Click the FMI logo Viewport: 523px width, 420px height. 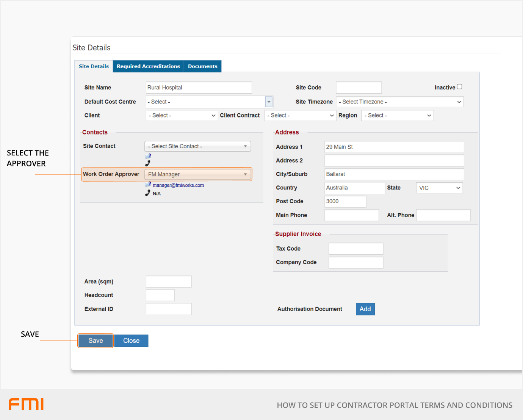pyautogui.click(x=26, y=404)
